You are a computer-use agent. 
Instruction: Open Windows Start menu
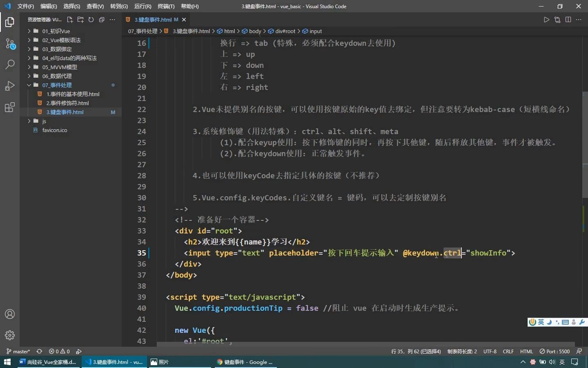tap(7, 362)
